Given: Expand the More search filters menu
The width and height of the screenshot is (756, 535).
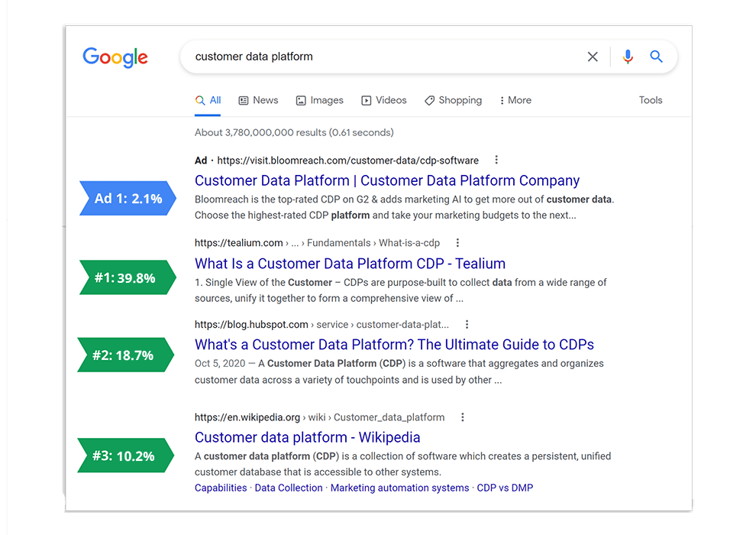Looking at the screenshot, I should [x=515, y=100].
